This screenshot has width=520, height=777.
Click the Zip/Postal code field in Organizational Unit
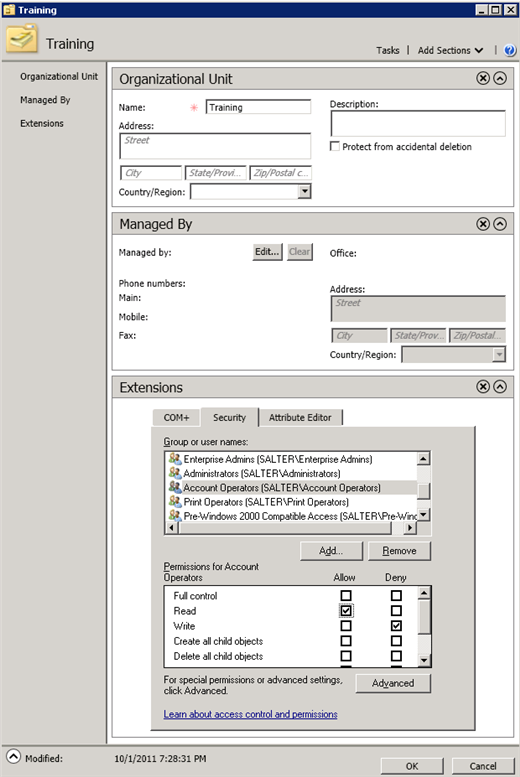pyautogui.click(x=281, y=172)
